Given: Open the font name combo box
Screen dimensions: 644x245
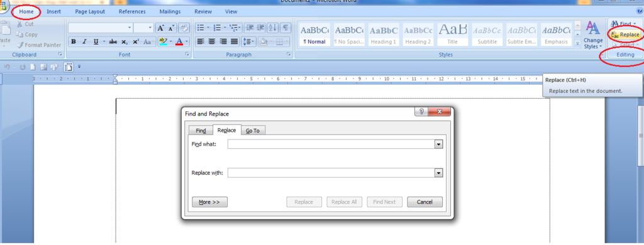Looking at the screenshot, I should point(100,28).
